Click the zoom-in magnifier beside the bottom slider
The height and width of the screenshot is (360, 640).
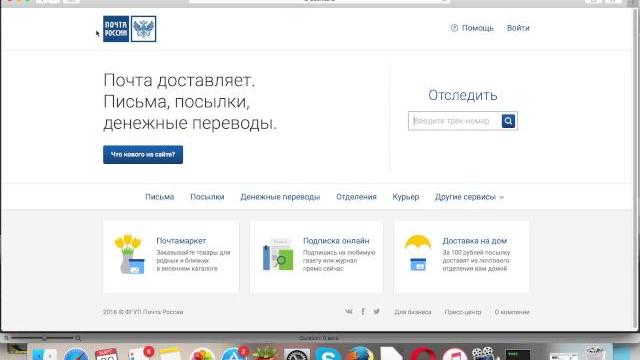78,338
